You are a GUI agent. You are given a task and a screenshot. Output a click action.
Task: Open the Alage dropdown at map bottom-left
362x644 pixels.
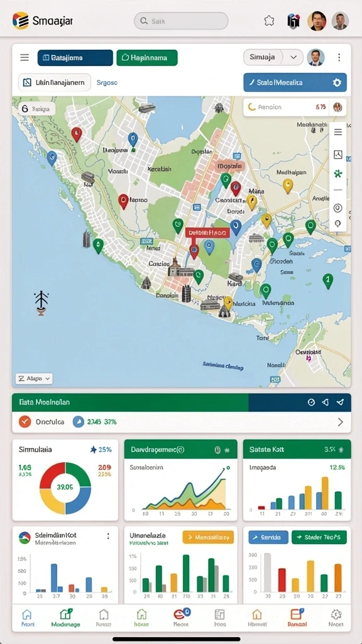click(x=34, y=379)
